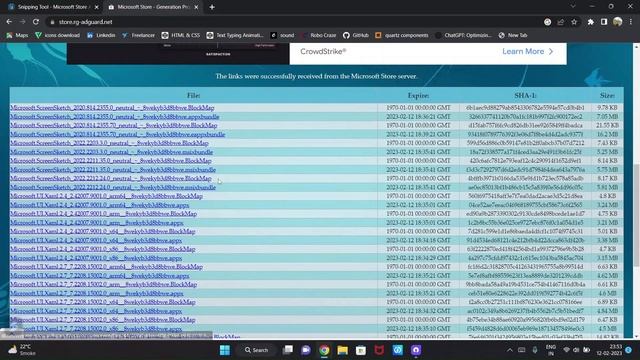This screenshot has height=360, width=640.
Task: Open a new browser tab
Action: click(212, 7)
